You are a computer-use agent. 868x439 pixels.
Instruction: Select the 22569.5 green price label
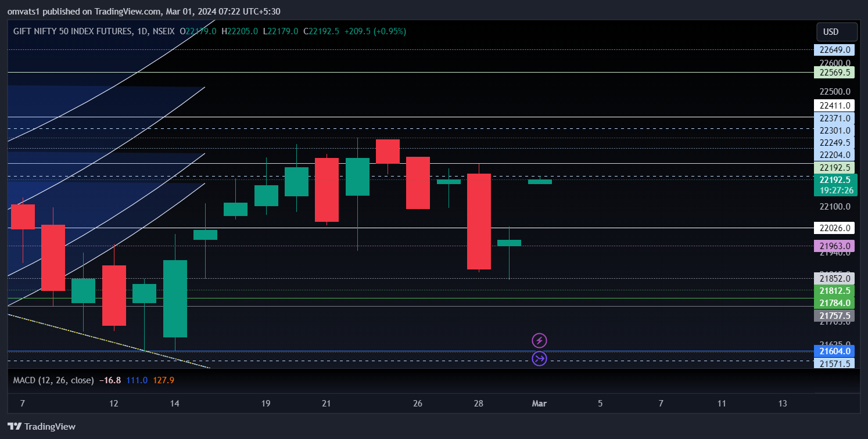click(x=834, y=73)
